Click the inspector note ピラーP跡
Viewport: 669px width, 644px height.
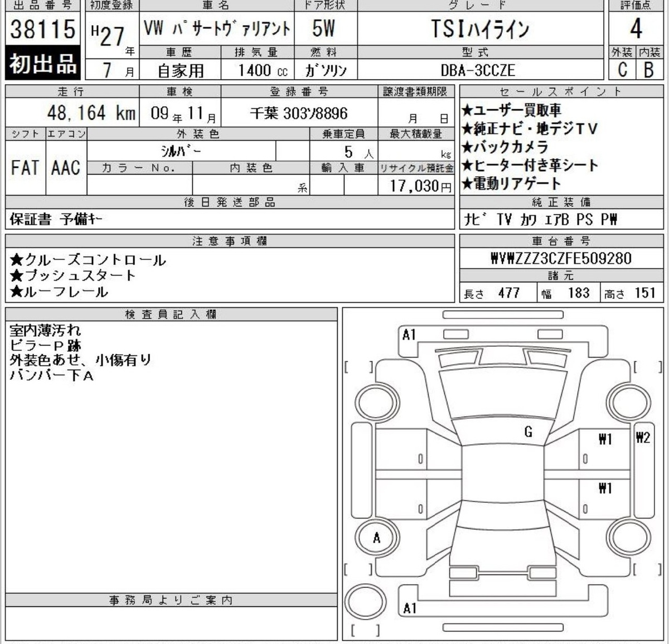[45, 345]
